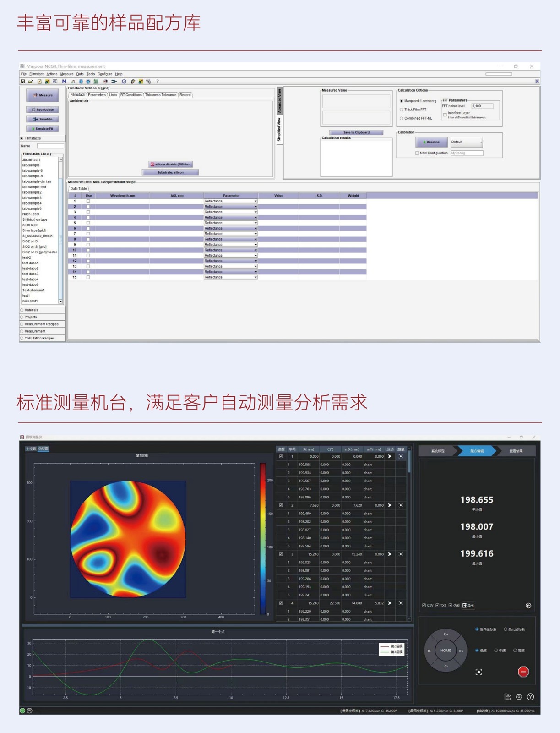This screenshot has width=560, height=733.
Task: Click the focus target icon beside the joystick
Action: [478, 672]
